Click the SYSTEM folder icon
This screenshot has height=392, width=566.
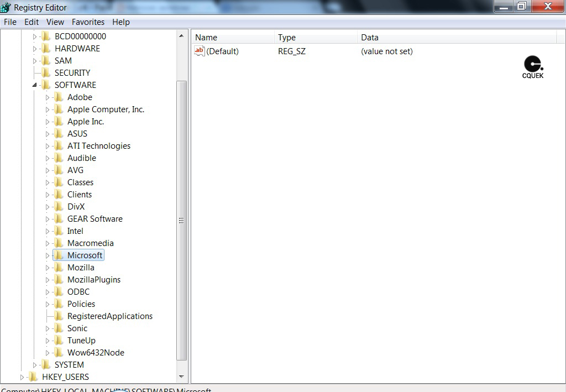click(x=46, y=364)
